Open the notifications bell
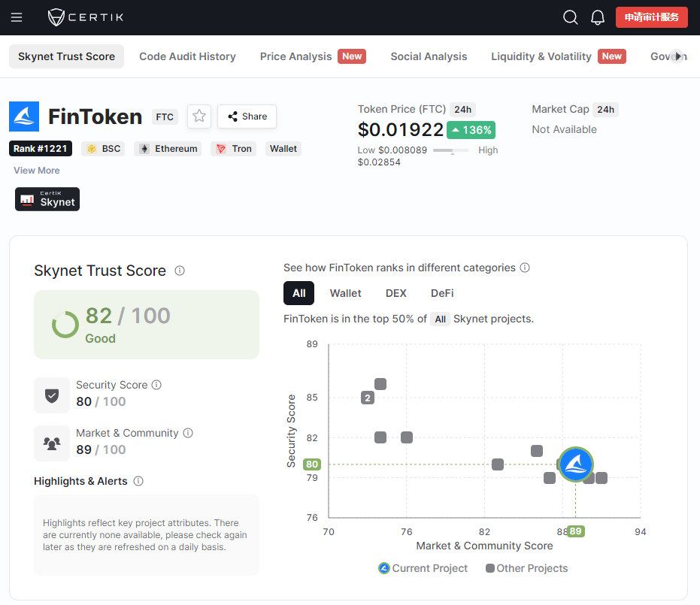The width and height of the screenshot is (700, 605). click(x=597, y=17)
